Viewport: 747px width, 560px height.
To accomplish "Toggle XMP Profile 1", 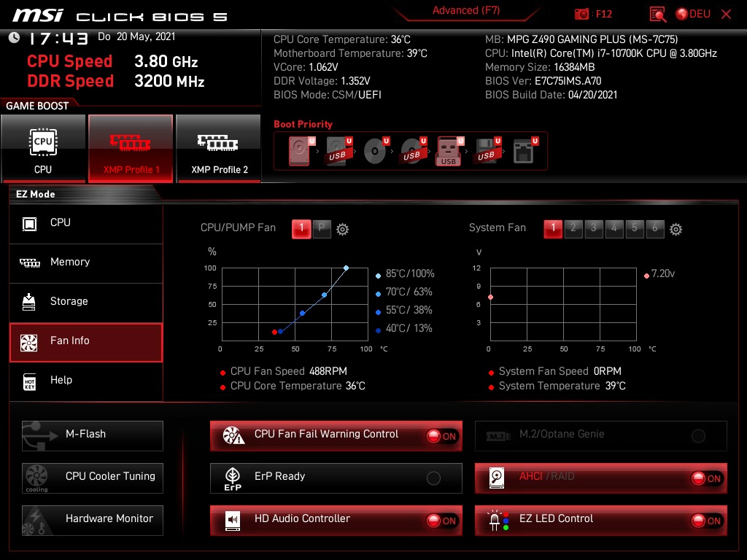I will [131, 149].
